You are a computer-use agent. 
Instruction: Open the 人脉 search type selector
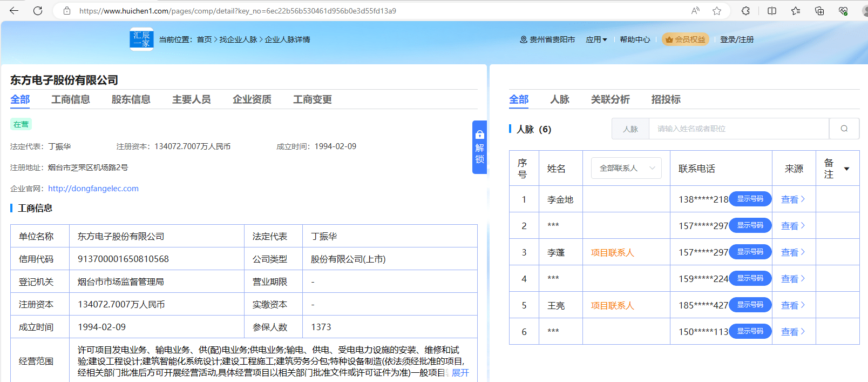coord(630,129)
